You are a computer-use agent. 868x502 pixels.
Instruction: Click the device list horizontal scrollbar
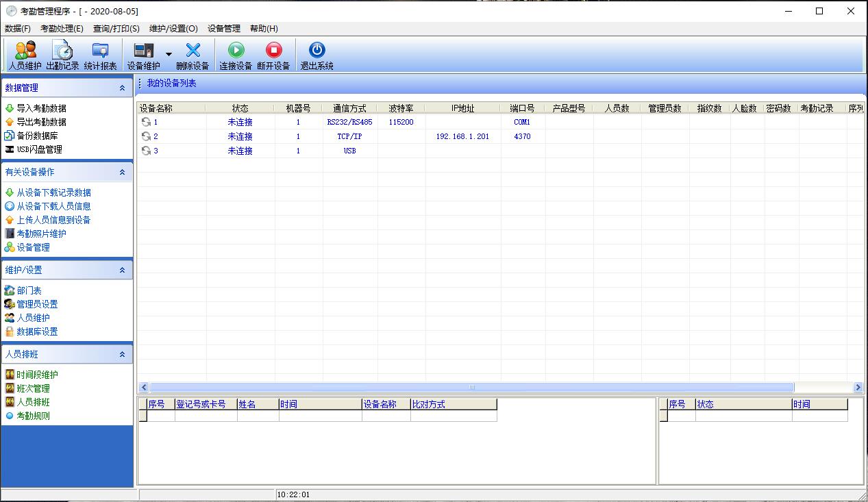click(x=471, y=388)
